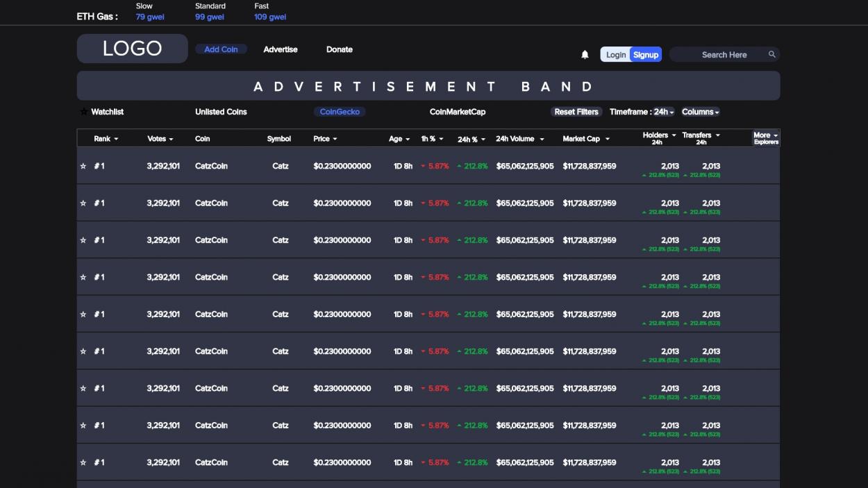Sort by Votes column arrow
The image size is (868, 488).
coord(171,139)
